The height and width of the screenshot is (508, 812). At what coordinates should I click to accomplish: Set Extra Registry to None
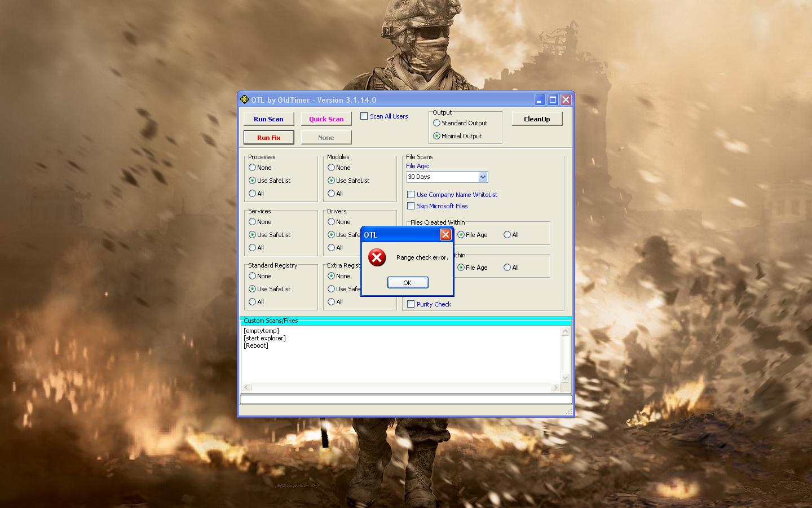[331, 276]
